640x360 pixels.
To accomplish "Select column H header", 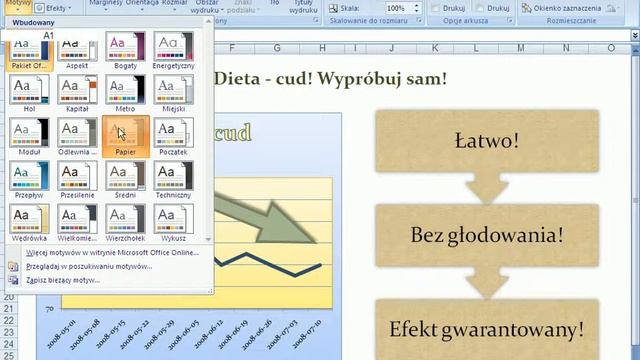I will tap(322, 48).
